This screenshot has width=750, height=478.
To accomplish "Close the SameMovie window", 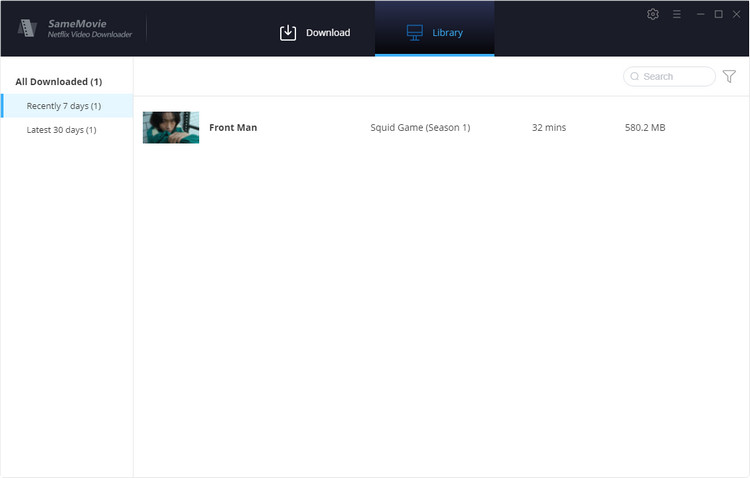I will tap(737, 14).
